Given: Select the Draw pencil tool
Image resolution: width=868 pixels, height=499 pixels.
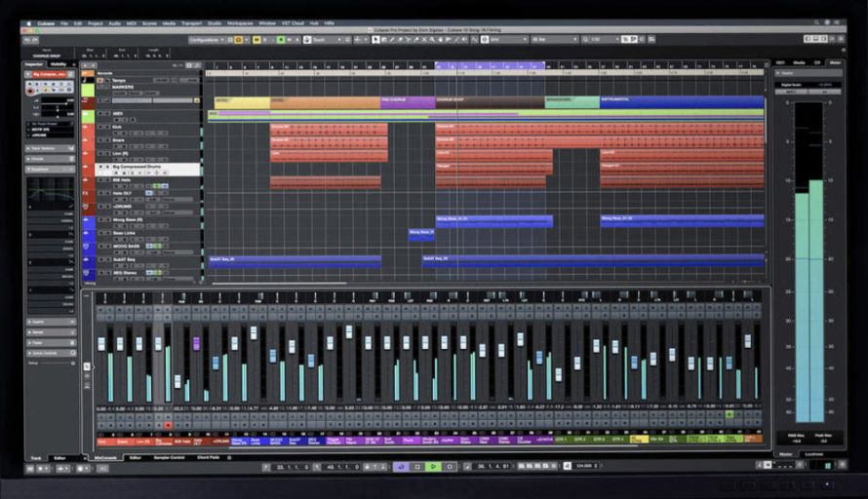Looking at the screenshot, I should pyautogui.click(x=392, y=40).
